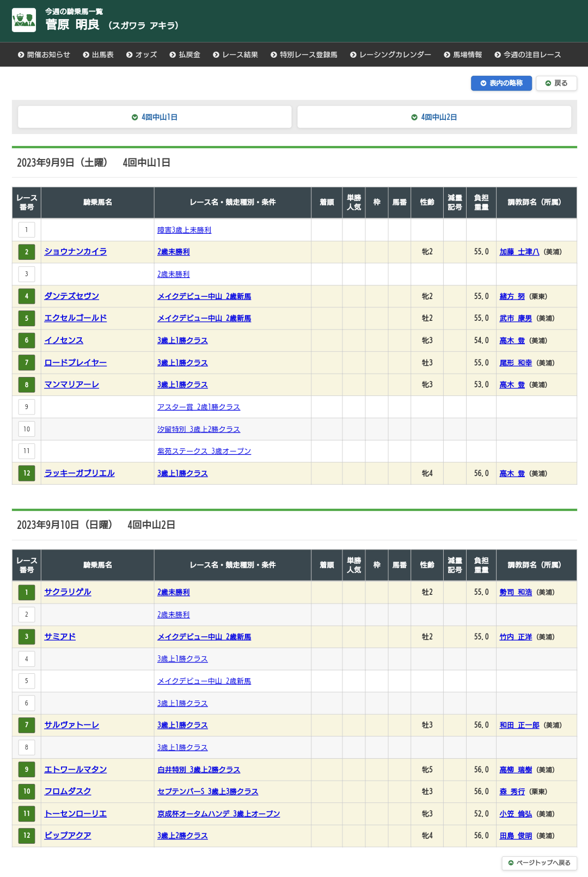This screenshot has width=588, height=877.
Task: Open 白井特別 3歳上2勝クラス race link
Action: click(199, 770)
